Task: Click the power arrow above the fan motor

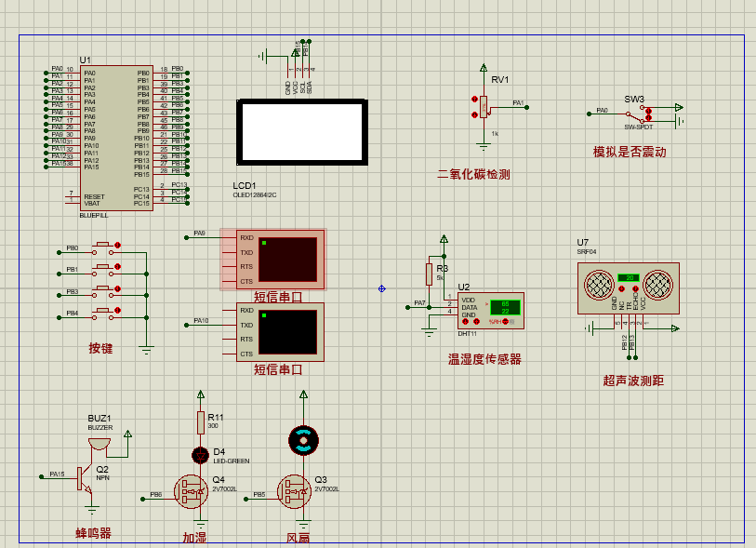Action: tap(303, 394)
